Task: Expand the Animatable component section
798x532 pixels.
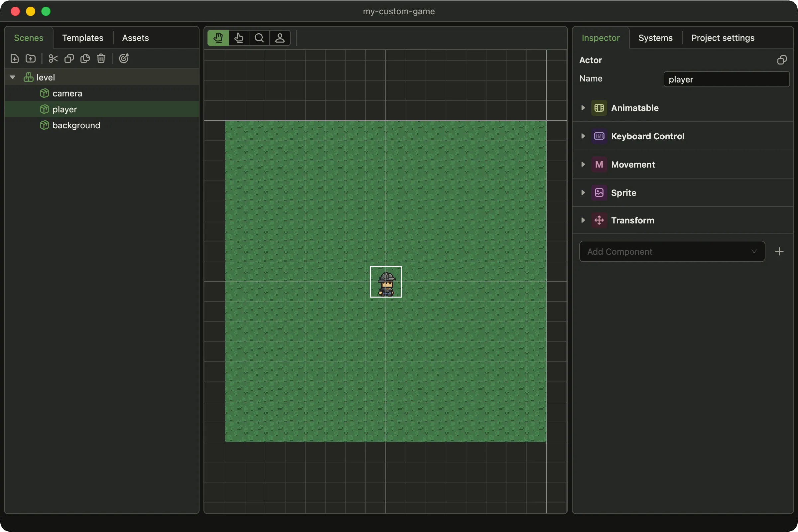Action: pos(583,108)
